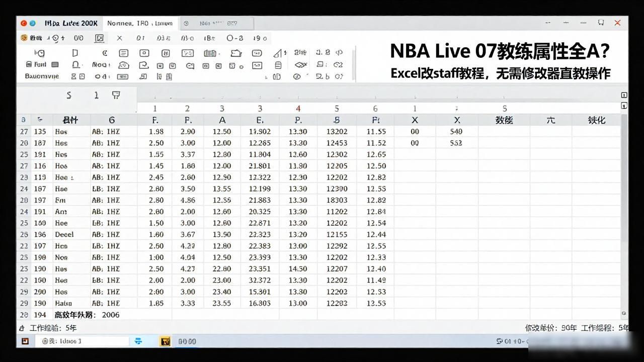644x362 pixels.
Task: Click the highlighted boxed icon beside 0/0
Action: point(100,38)
